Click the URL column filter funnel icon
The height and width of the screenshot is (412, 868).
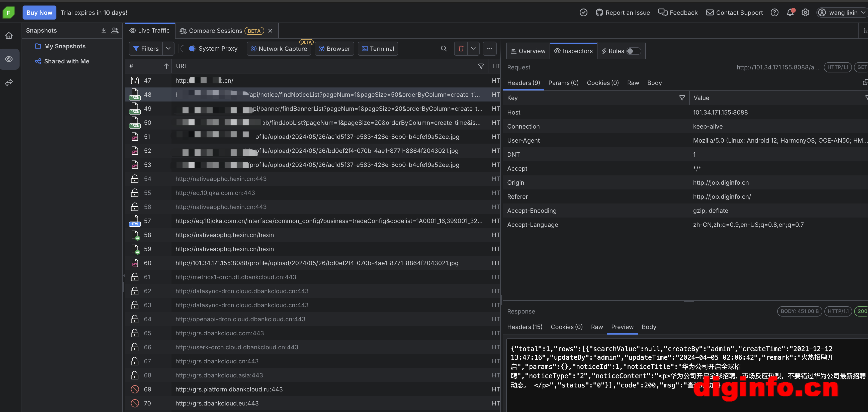click(x=481, y=66)
